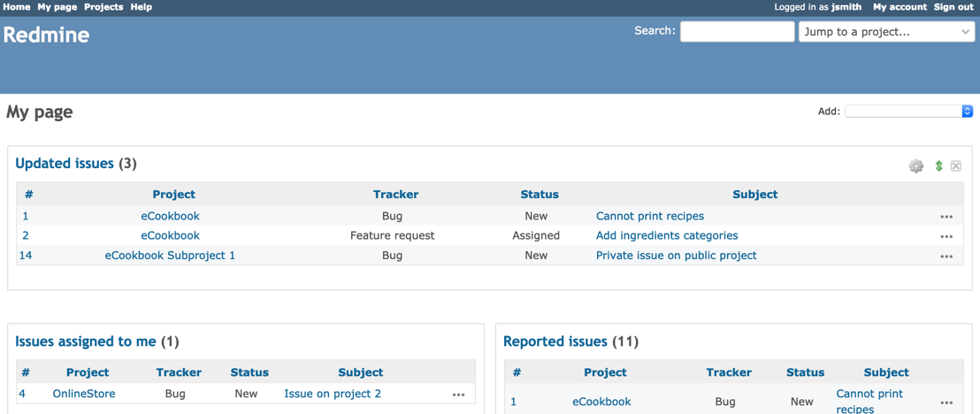Click the Search label link
This screenshot has height=414, width=980.
(654, 31)
